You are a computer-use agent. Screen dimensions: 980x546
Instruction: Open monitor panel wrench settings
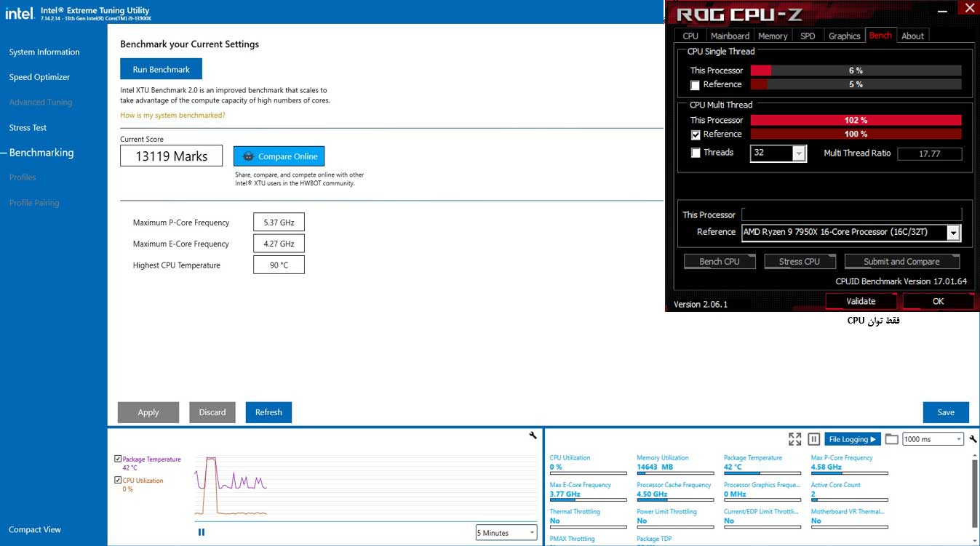973,439
